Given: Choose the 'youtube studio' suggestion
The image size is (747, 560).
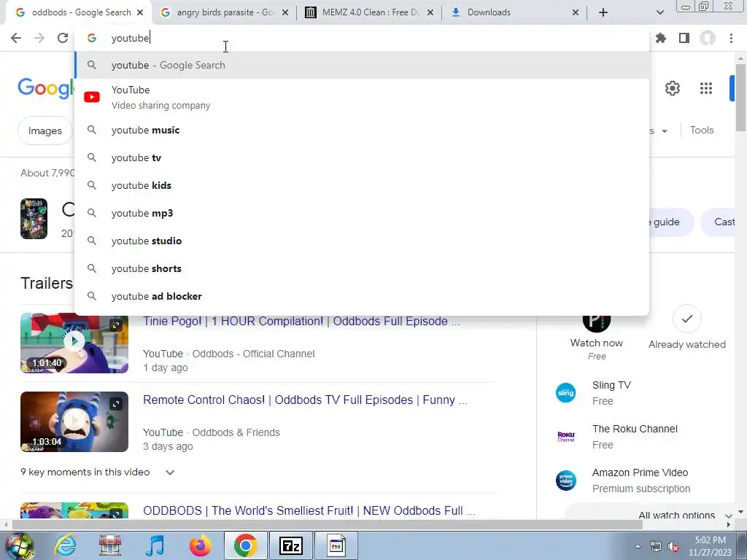Looking at the screenshot, I should tap(362, 241).
